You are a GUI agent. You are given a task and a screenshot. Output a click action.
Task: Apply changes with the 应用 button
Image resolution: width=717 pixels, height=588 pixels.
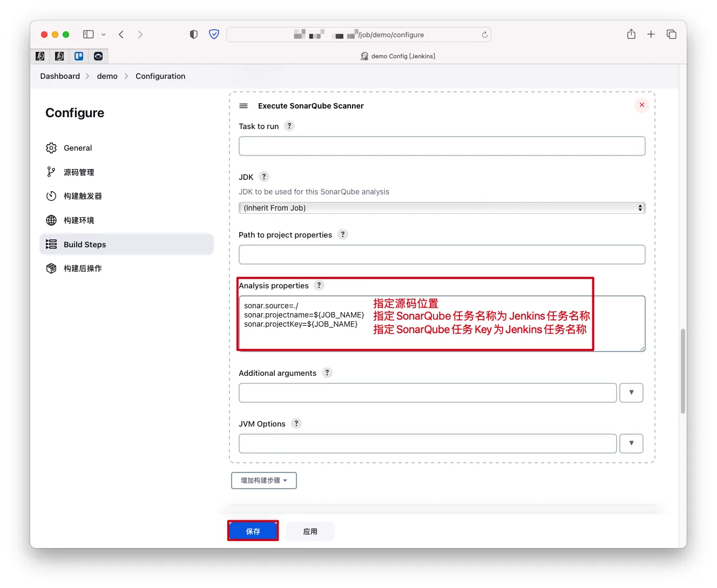pos(310,531)
